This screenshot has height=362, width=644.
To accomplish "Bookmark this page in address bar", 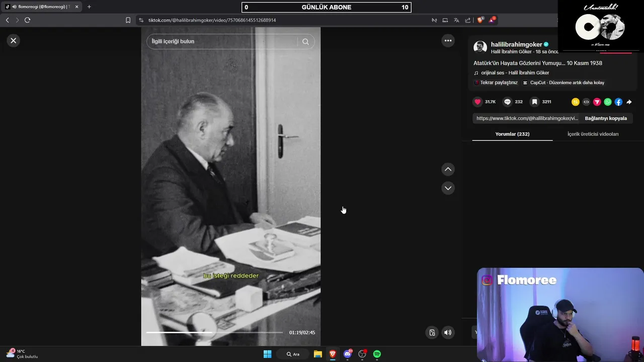I will pyautogui.click(x=128, y=20).
